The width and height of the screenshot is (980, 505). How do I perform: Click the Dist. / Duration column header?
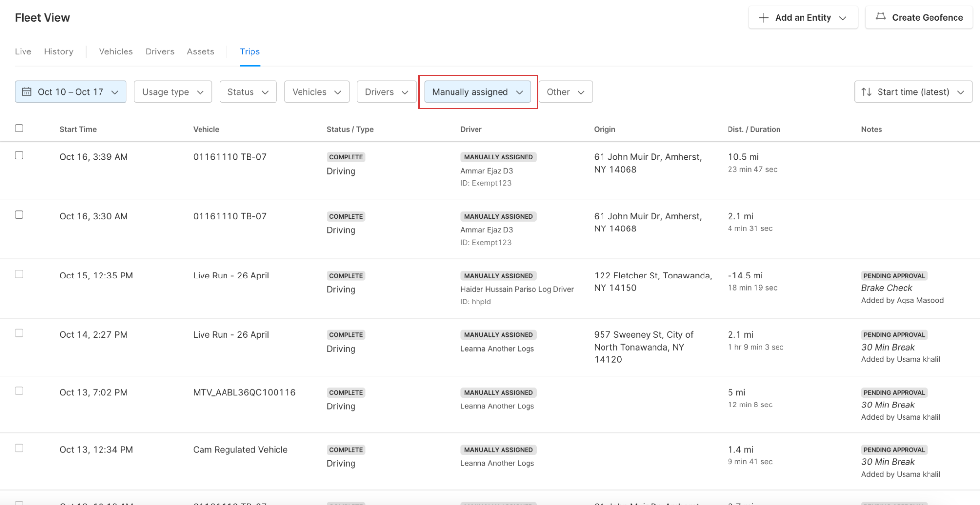point(754,129)
